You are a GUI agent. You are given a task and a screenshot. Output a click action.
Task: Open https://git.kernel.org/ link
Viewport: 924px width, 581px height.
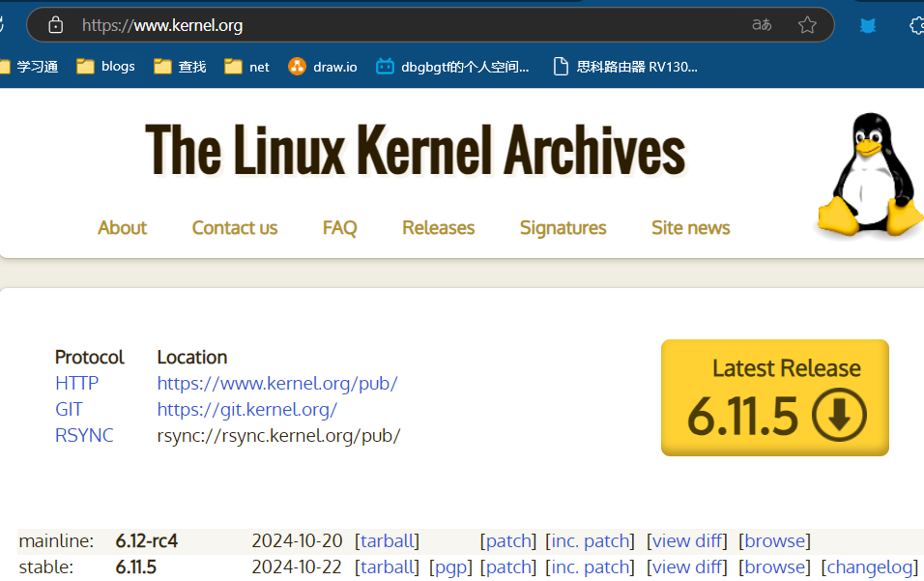tap(247, 409)
